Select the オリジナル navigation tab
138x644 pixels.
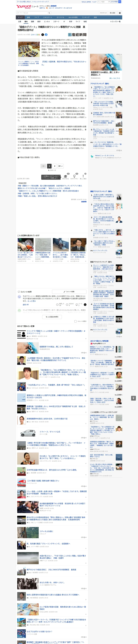[60, 17]
